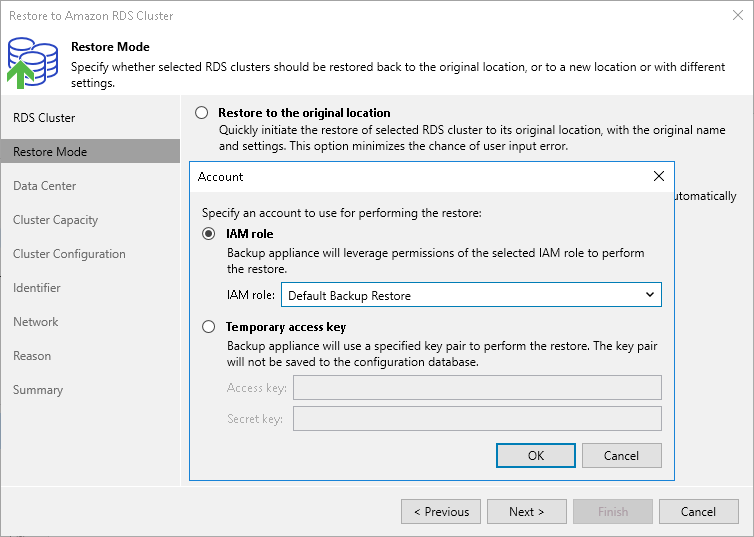Select the Cluster Configuration step
This screenshot has width=754, height=537.
69,254
